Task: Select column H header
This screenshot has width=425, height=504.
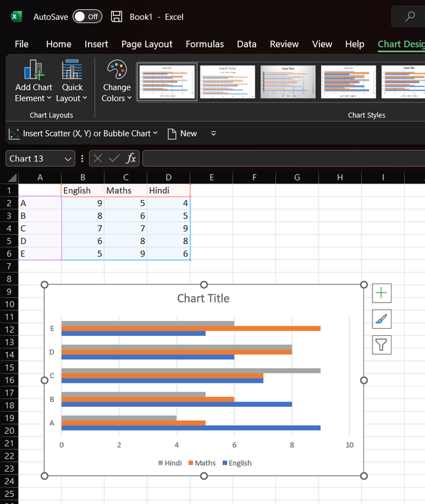Action: 340,177
